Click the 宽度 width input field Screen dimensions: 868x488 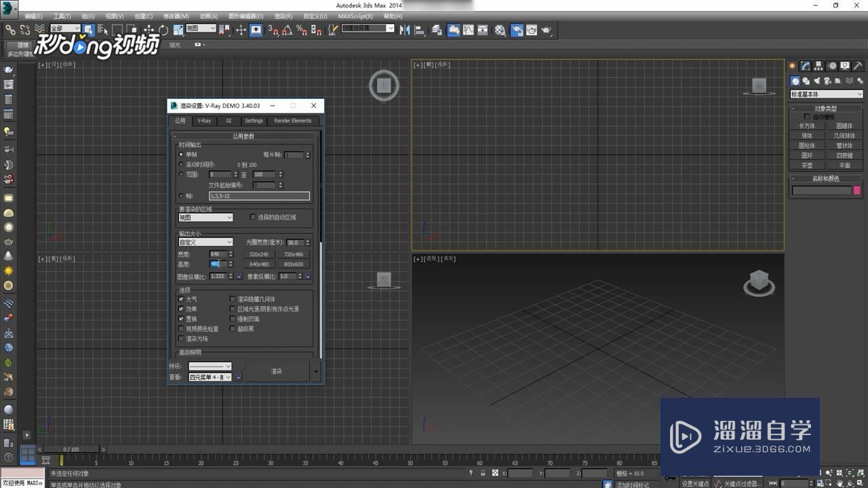pos(218,254)
